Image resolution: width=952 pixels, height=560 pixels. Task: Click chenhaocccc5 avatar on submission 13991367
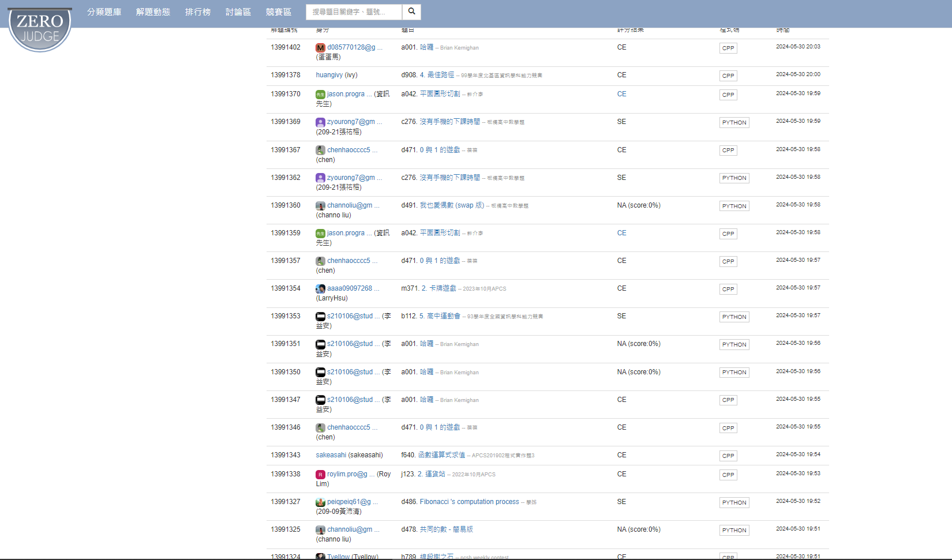pos(320,150)
